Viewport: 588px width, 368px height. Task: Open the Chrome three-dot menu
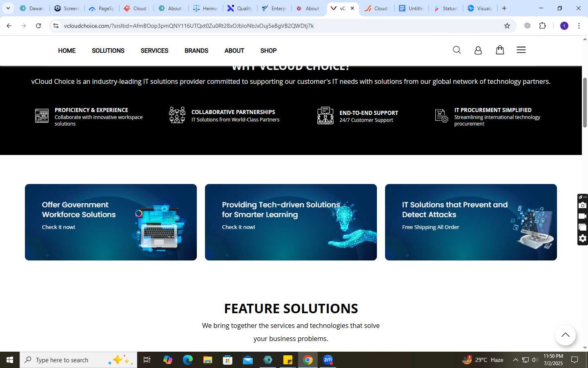point(579,26)
